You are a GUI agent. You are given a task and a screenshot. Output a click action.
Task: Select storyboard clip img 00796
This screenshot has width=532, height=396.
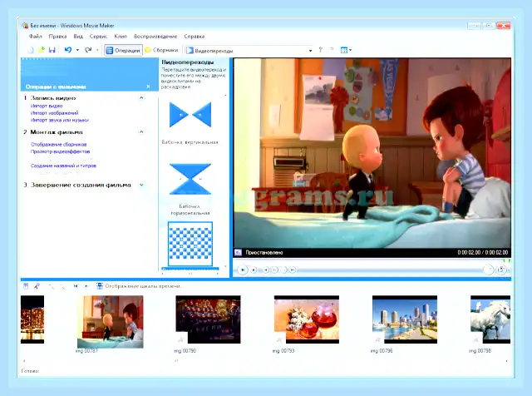click(405, 319)
